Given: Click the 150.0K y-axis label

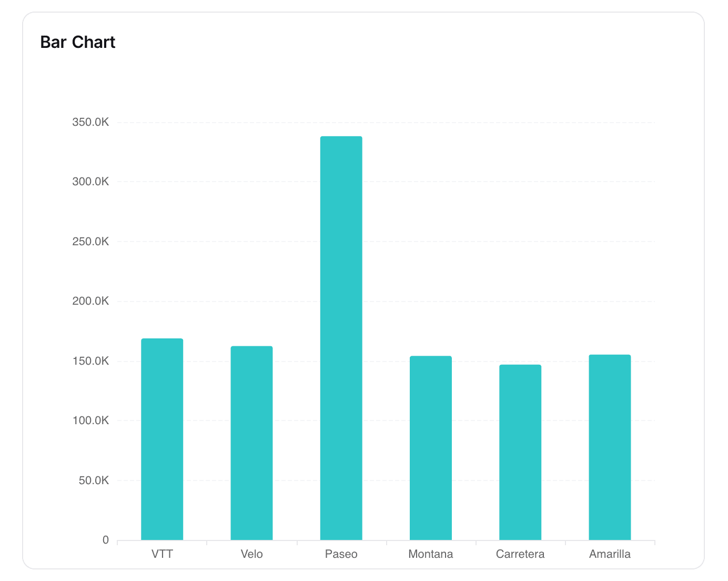Looking at the screenshot, I should tap(91, 360).
